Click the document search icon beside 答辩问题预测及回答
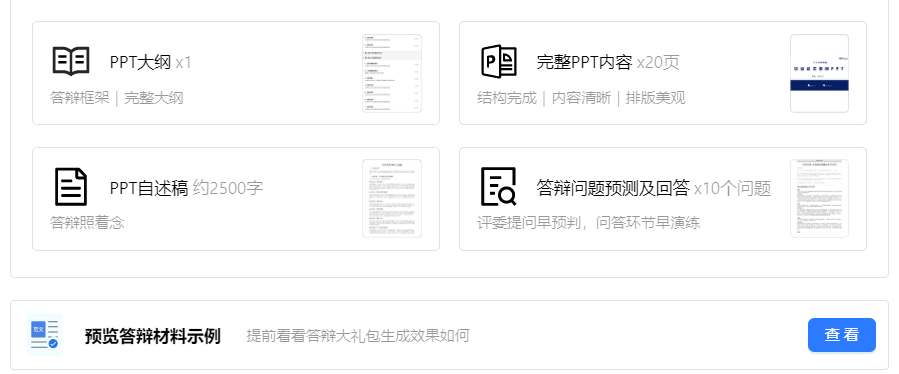The height and width of the screenshot is (374, 899). point(499,187)
